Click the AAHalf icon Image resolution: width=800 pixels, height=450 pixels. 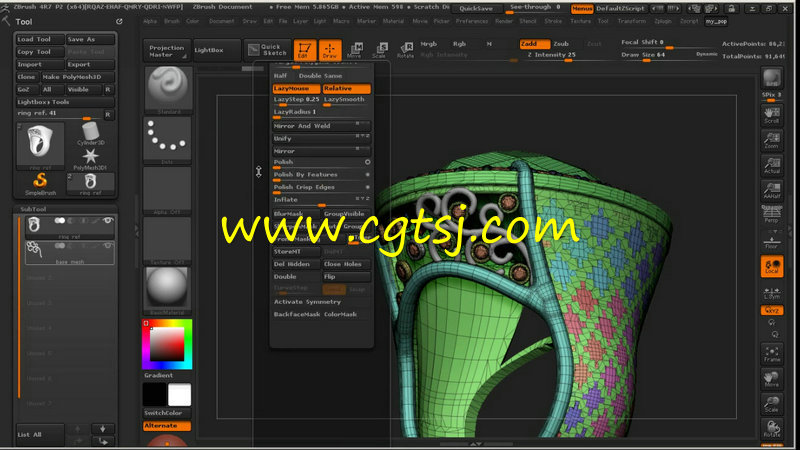click(x=772, y=190)
